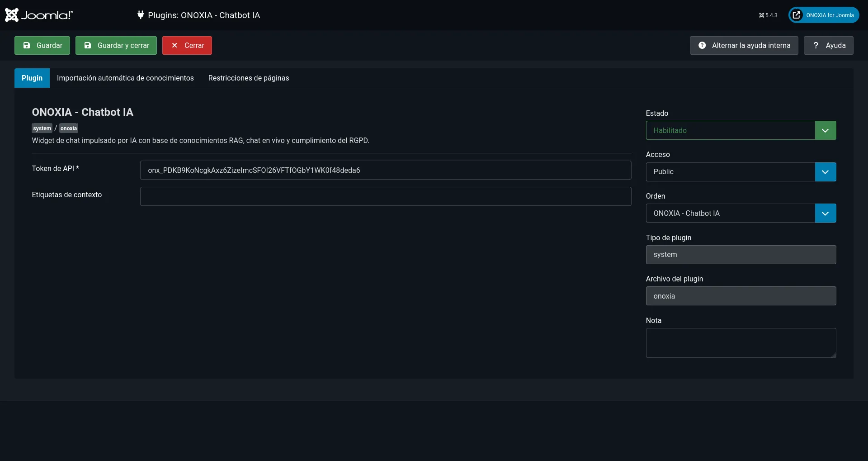This screenshot has height=461, width=868.
Task: Click the Tipo de plugin field system
Action: (741, 255)
